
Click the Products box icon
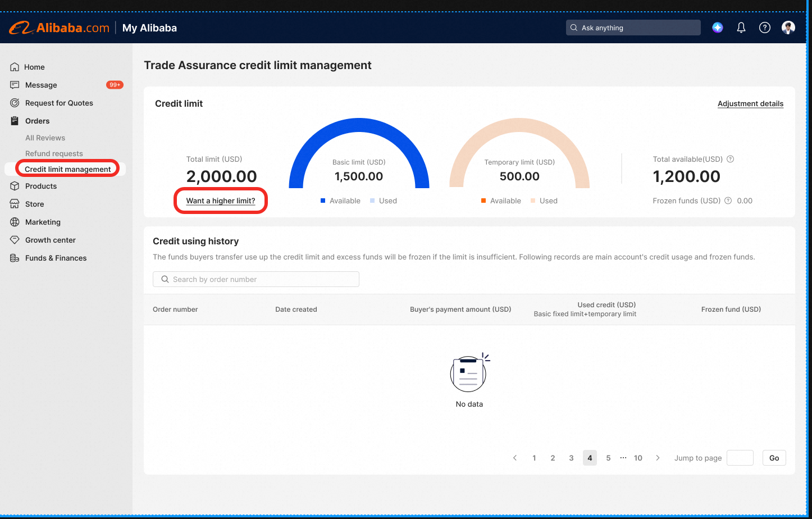(15, 186)
